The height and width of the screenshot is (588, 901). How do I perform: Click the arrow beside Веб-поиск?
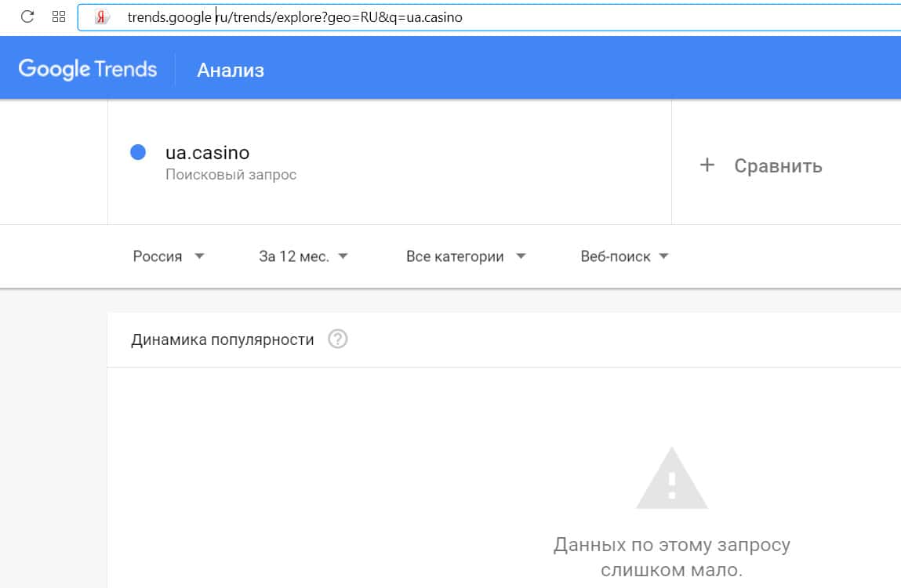pos(664,256)
